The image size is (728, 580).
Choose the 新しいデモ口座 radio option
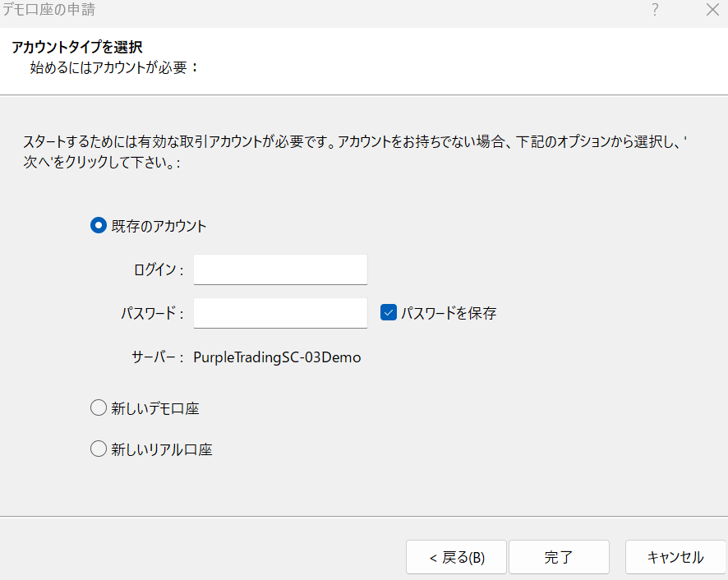99,408
